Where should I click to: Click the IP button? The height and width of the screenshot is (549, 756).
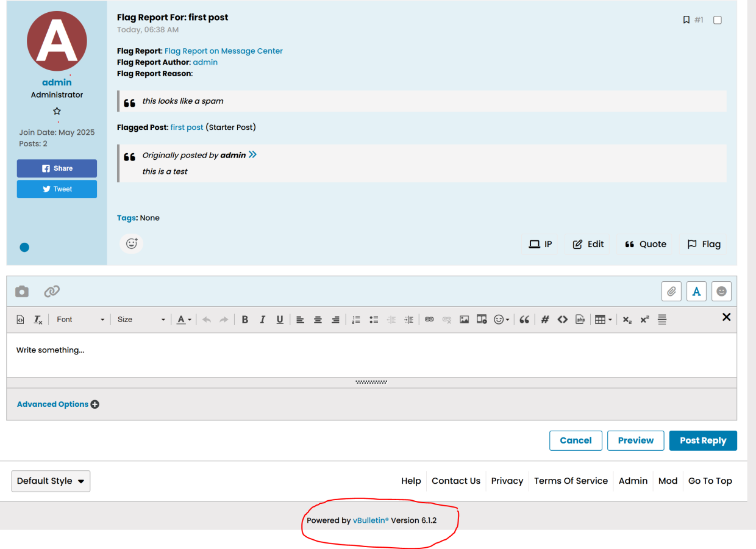pyautogui.click(x=540, y=244)
